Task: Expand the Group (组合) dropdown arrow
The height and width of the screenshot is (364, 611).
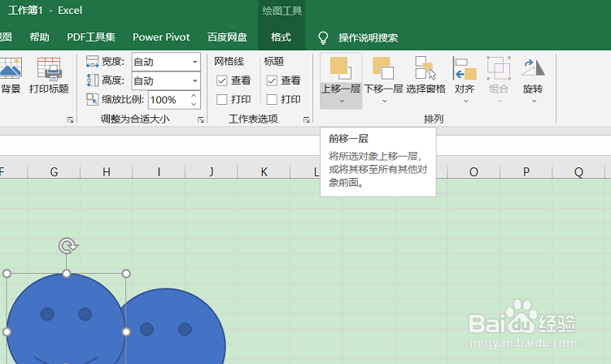Action: pyautogui.click(x=500, y=102)
